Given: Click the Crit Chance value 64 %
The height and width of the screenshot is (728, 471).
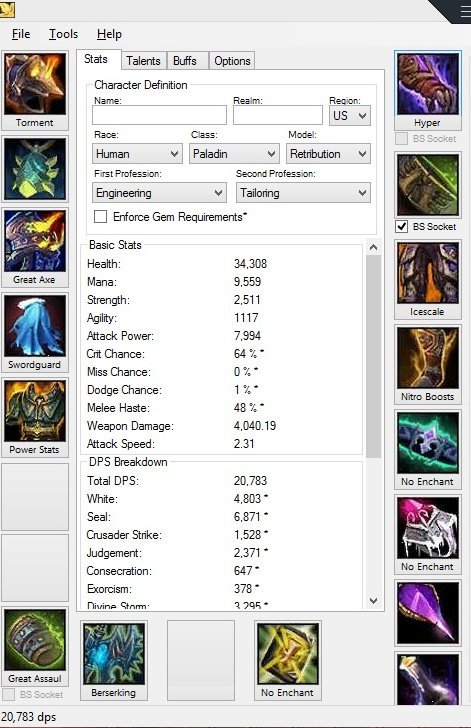Looking at the screenshot, I should point(249,354).
